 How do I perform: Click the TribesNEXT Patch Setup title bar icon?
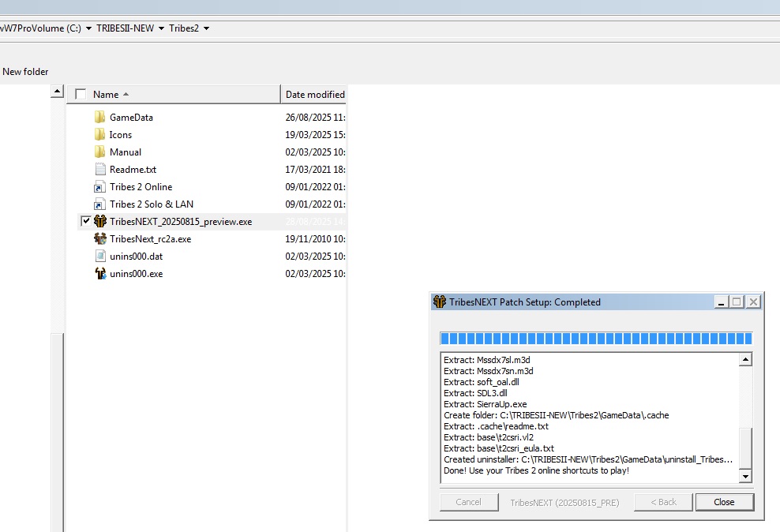(x=439, y=302)
